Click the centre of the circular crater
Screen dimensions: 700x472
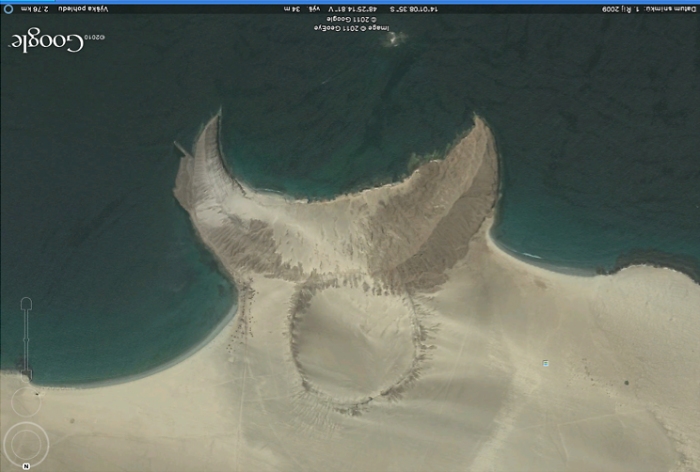point(355,346)
